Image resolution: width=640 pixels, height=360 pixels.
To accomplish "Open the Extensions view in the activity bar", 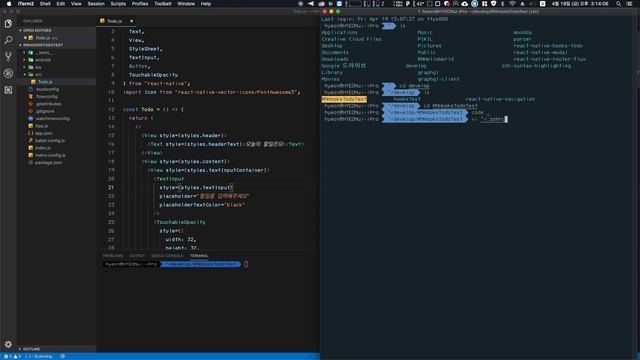I will point(8,90).
